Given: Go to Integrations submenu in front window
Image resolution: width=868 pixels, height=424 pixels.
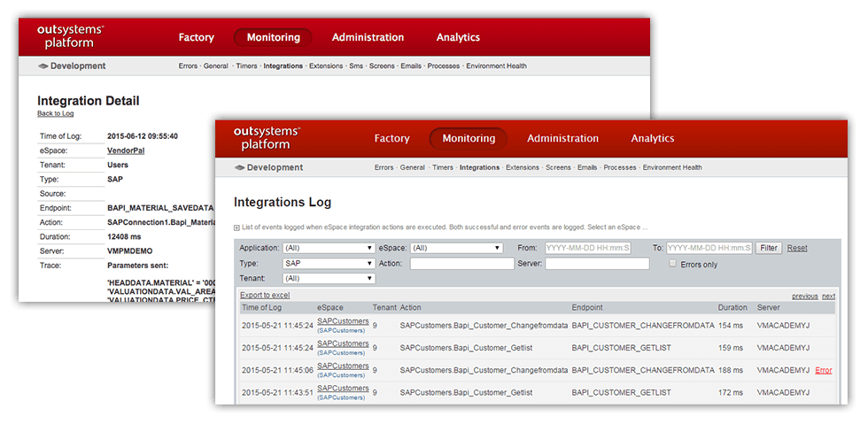Looking at the screenshot, I should point(479,167).
